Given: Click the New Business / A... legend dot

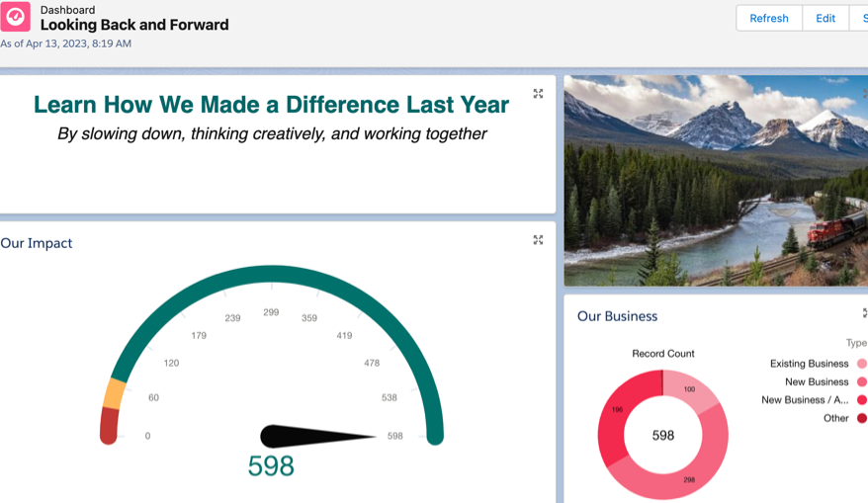Looking at the screenshot, I should (x=862, y=400).
